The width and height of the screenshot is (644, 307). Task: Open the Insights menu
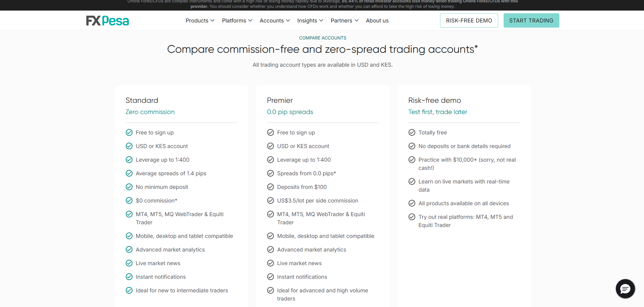tap(310, 20)
